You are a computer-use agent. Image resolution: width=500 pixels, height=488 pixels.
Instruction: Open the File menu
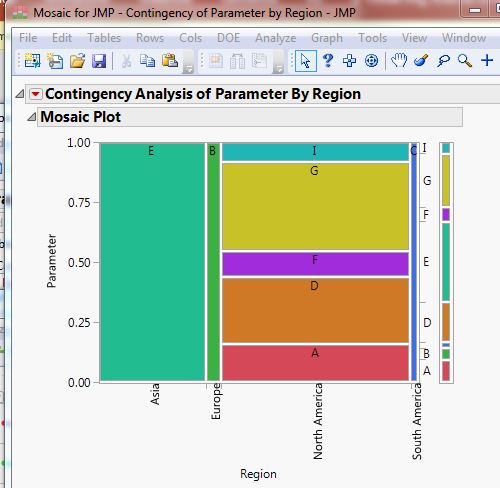coord(28,38)
